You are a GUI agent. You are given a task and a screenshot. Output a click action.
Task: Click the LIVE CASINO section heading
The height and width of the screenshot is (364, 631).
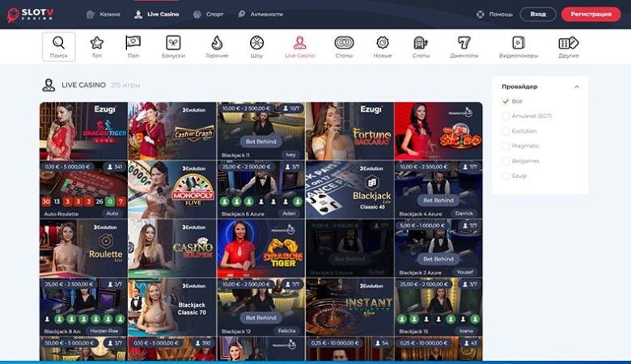pos(83,85)
